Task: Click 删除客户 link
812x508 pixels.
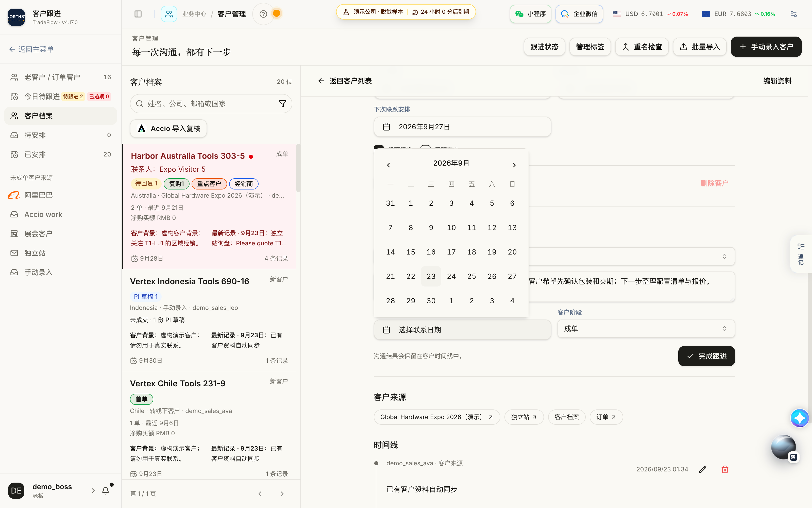Action: pyautogui.click(x=714, y=183)
